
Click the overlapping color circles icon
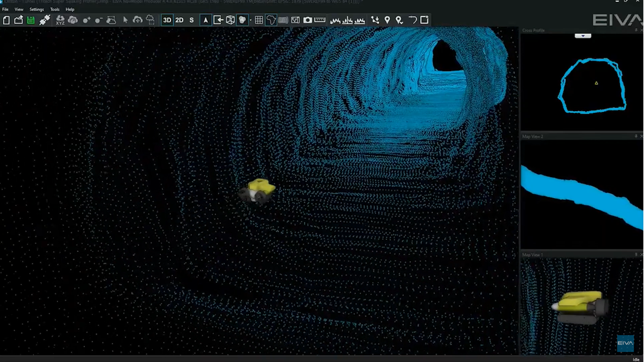point(242,20)
